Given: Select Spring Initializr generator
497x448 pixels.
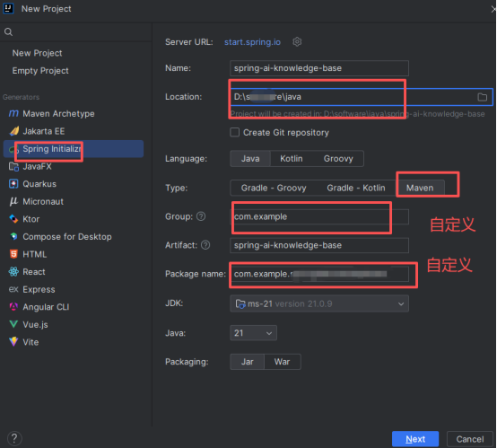Looking at the screenshot, I should [x=74, y=149].
